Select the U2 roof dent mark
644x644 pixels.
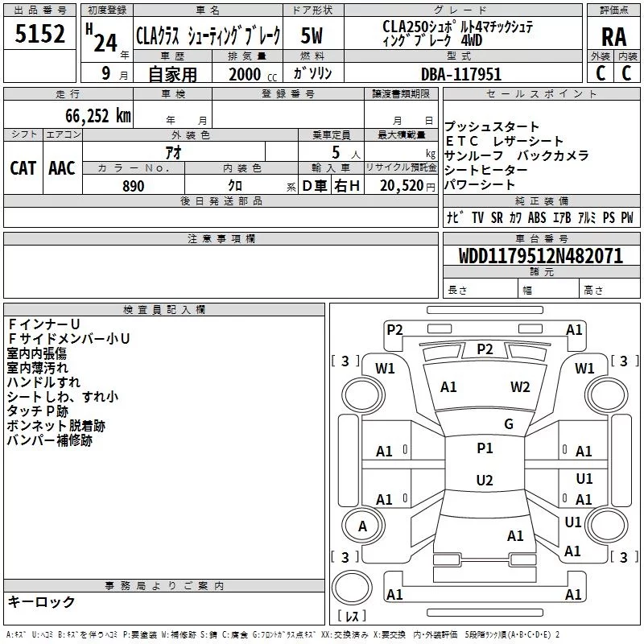(x=485, y=480)
